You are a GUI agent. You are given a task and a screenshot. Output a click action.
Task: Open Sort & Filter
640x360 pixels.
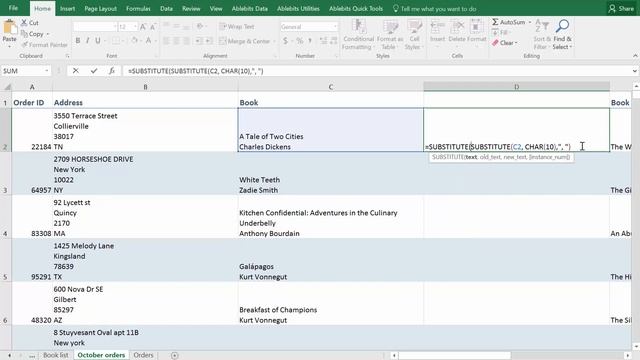(542, 35)
